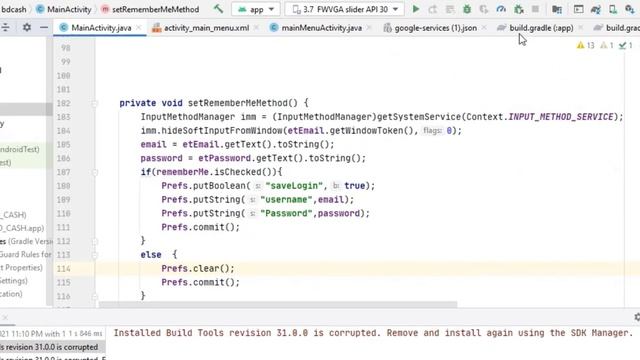Click setRememberMeMethod breadcrumb
This screenshot has width=640, height=360.
150,9
